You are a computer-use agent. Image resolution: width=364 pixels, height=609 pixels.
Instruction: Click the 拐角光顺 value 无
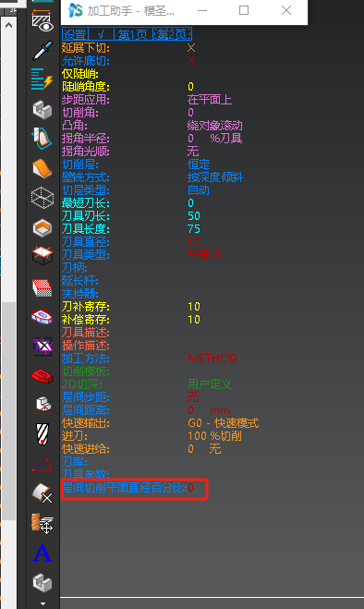(193, 151)
